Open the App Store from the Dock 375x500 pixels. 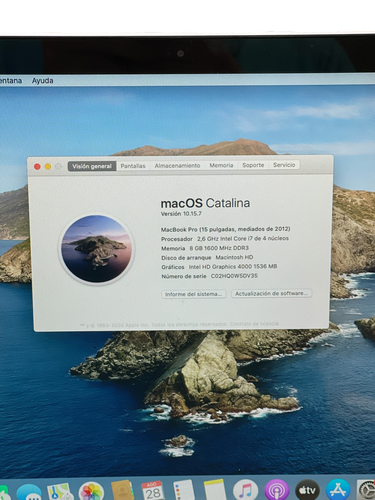[x=338, y=490]
